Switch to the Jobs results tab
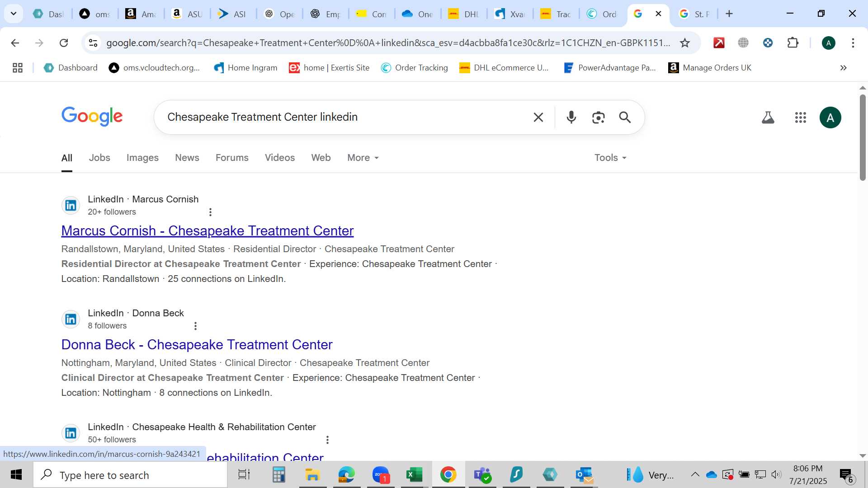 point(99,158)
